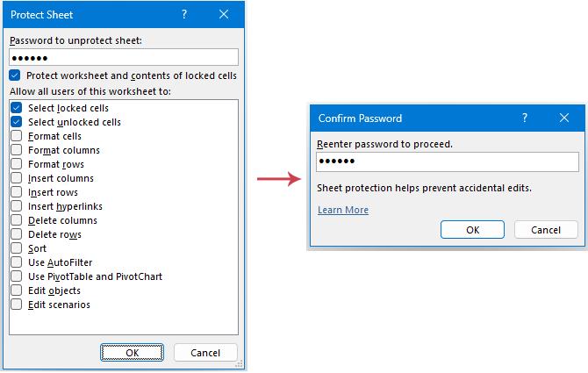The width and height of the screenshot is (588, 373).
Task: Check the Insert rows option
Action: point(17,192)
